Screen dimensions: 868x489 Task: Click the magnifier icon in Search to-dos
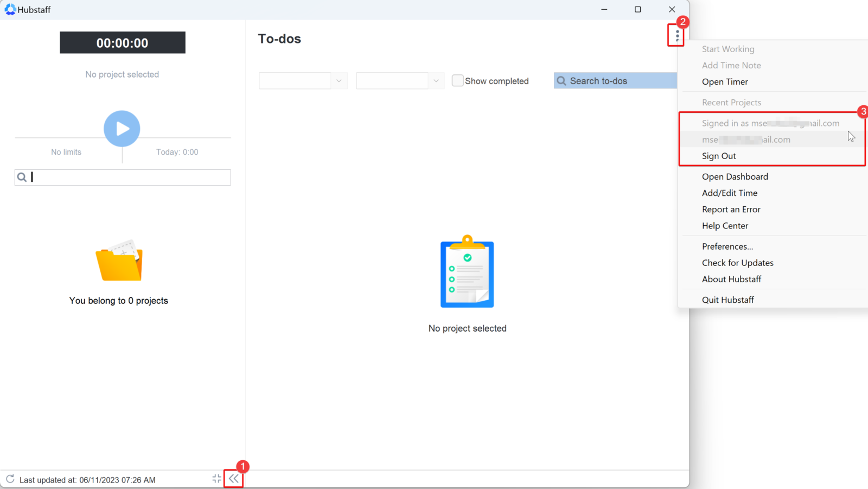(561, 81)
